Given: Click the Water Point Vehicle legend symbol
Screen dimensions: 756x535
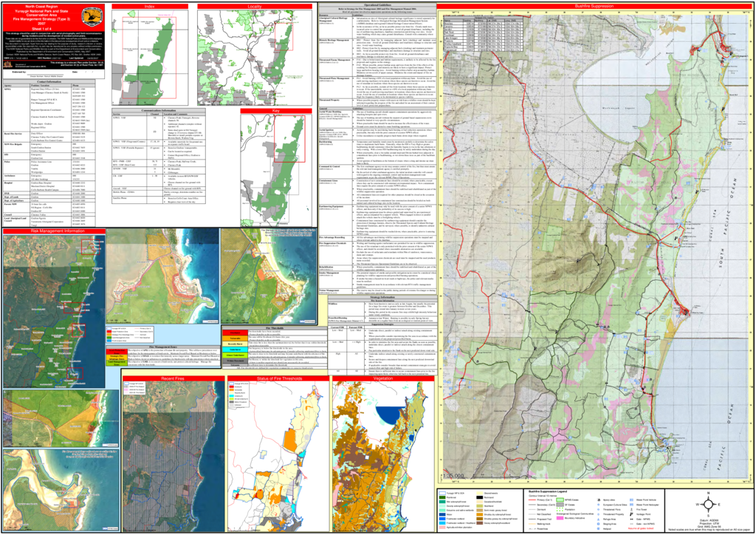Looking at the screenshot, I should coord(632,501).
